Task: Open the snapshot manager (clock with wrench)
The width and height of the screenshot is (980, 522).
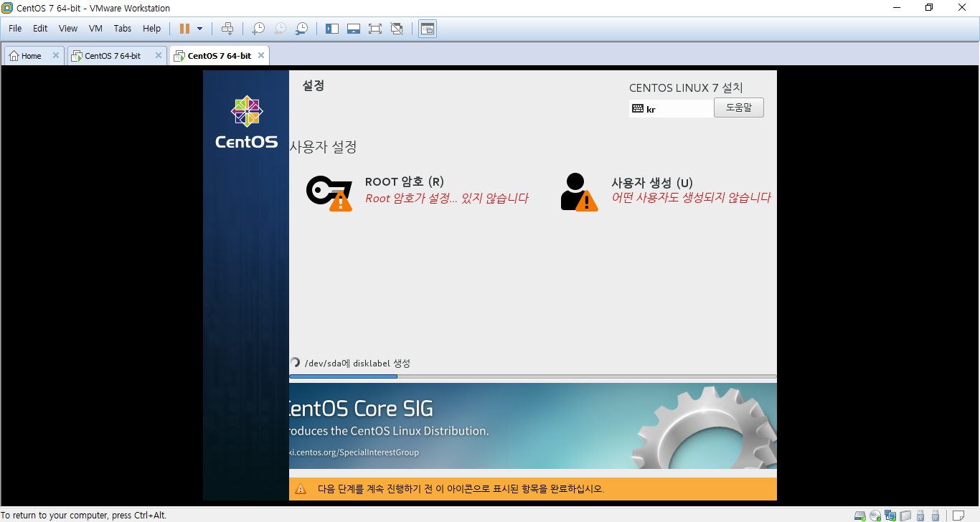Action: tap(302, 29)
